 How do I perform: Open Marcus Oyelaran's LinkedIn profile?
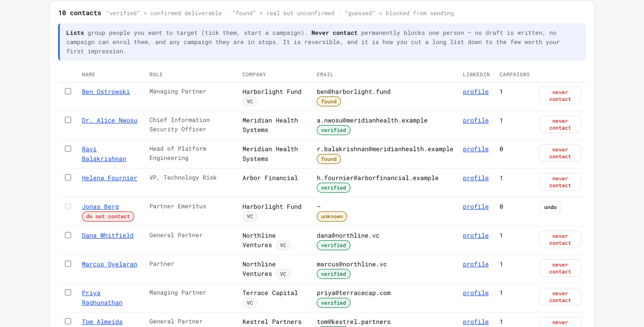(x=476, y=264)
